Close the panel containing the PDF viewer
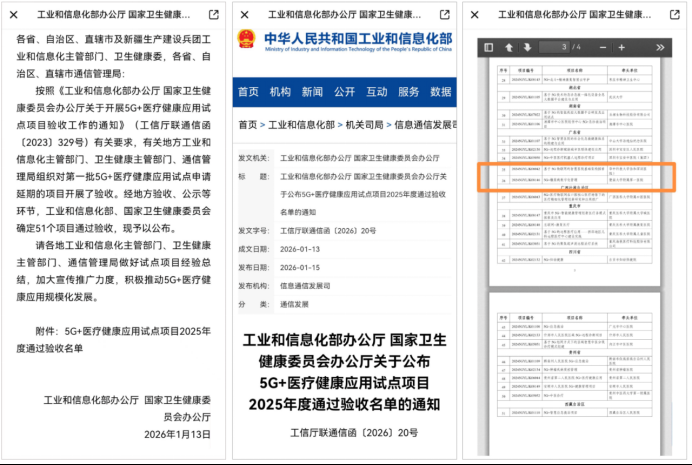The width and height of the screenshot is (692, 465). click(475, 15)
